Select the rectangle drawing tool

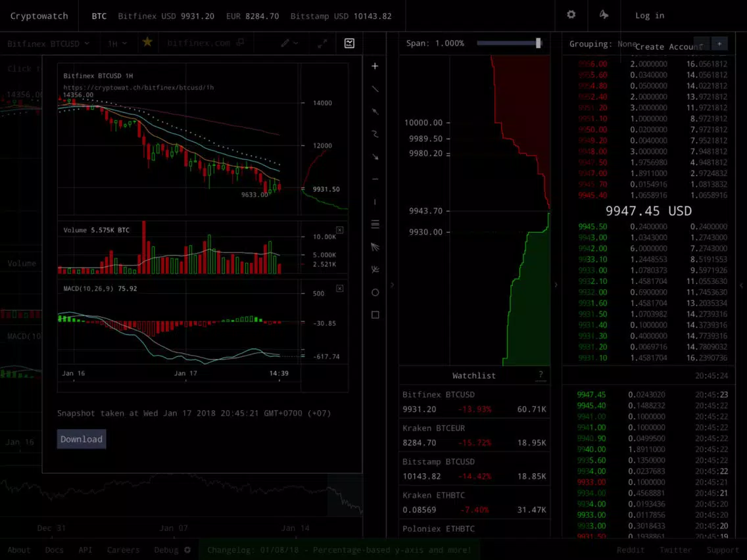click(x=375, y=315)
